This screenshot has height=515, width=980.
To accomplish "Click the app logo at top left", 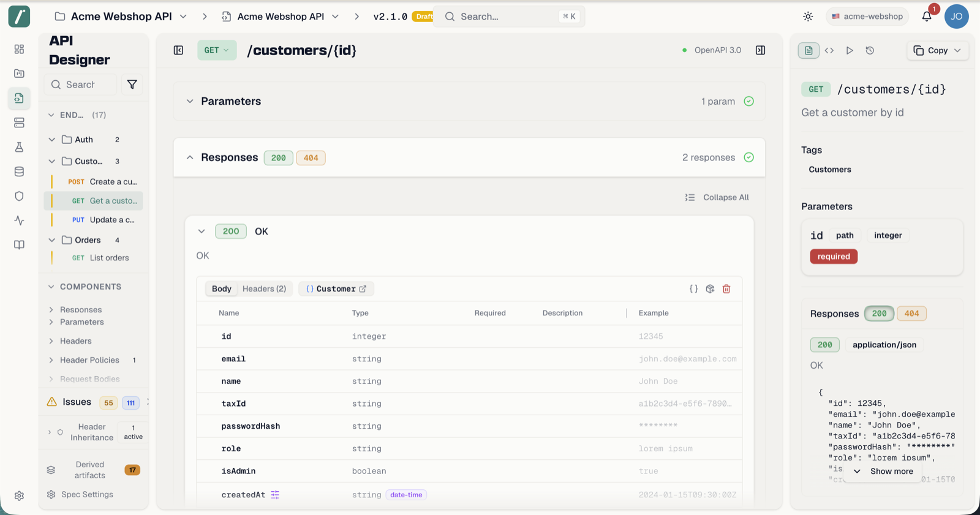I will tap(19, 17).
